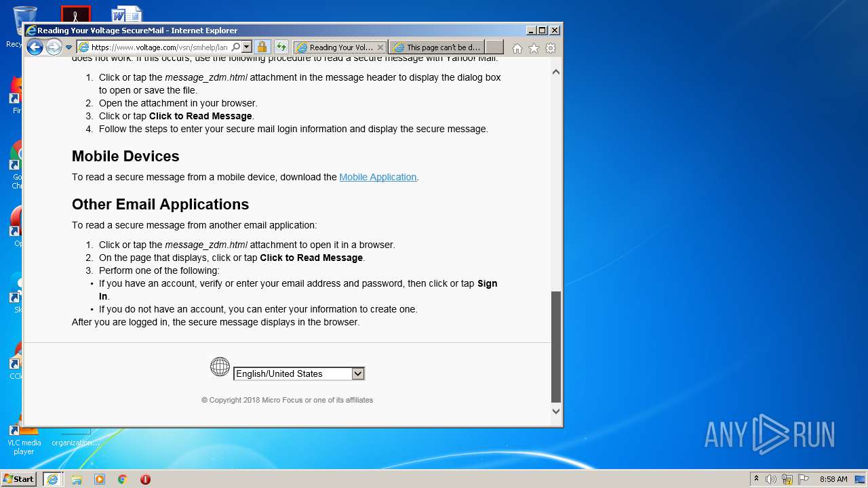This screenshot has height=488, width=868.
Task: Maximize the Internet Explorer window
Action: [542, 30]
